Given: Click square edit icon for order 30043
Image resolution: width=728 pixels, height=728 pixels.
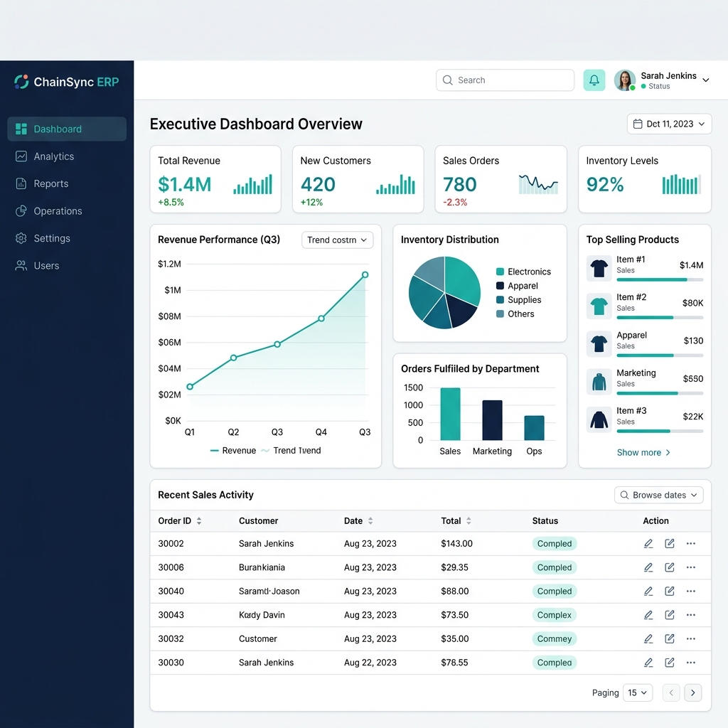Looking at the screenshot, I should click(670, 615).
